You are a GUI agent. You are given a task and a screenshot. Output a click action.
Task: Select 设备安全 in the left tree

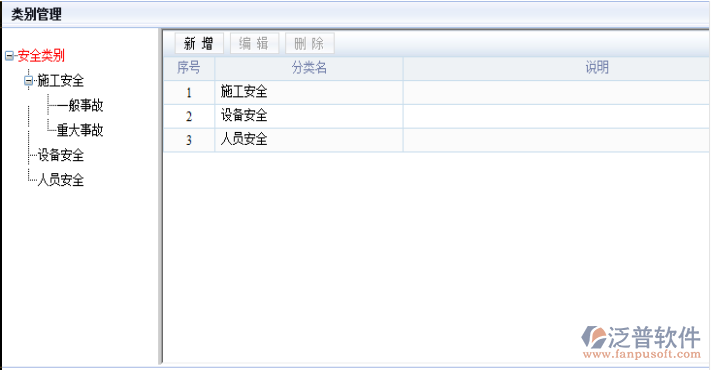[x=61, y=155]
